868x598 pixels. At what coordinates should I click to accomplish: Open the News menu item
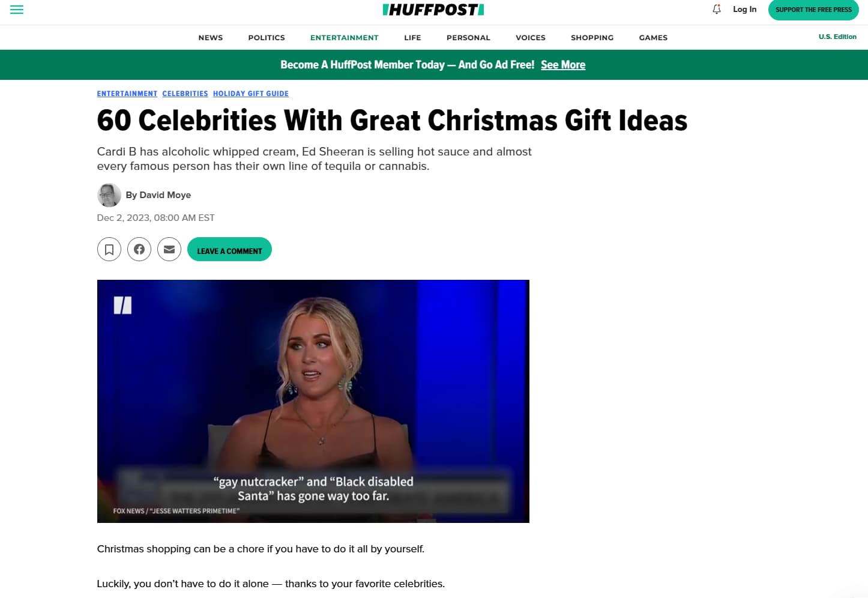pyautogui.click(x=211, y=37)
